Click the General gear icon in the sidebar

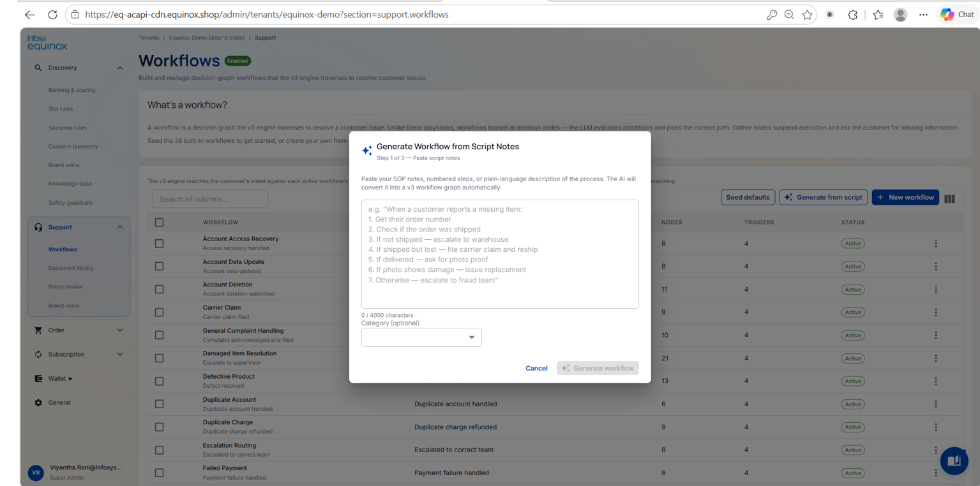point(38,403)
